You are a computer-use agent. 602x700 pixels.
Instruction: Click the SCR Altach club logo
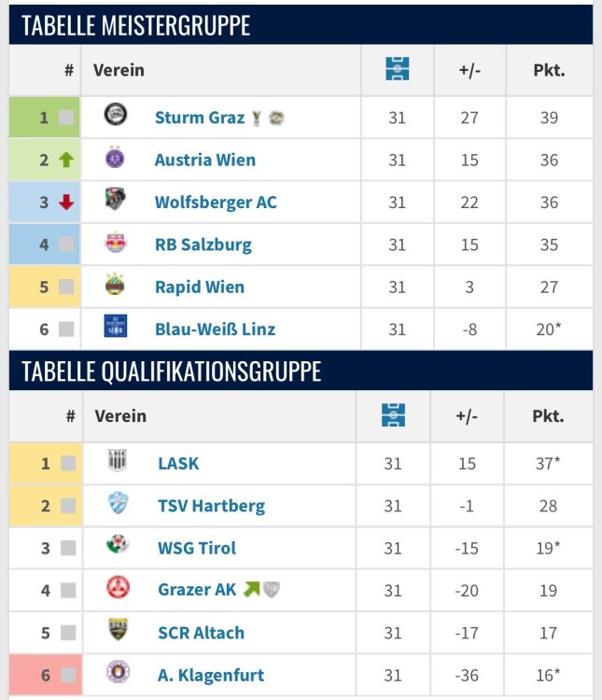tap(119, 632)
